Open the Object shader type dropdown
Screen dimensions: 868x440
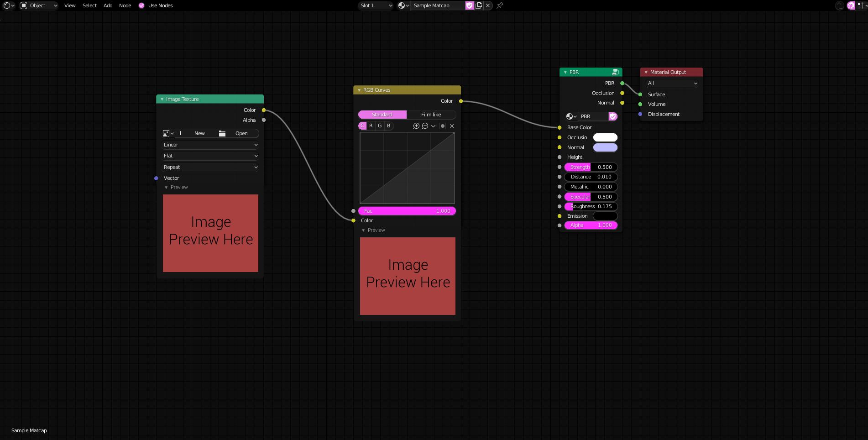[x=39, y=5]
